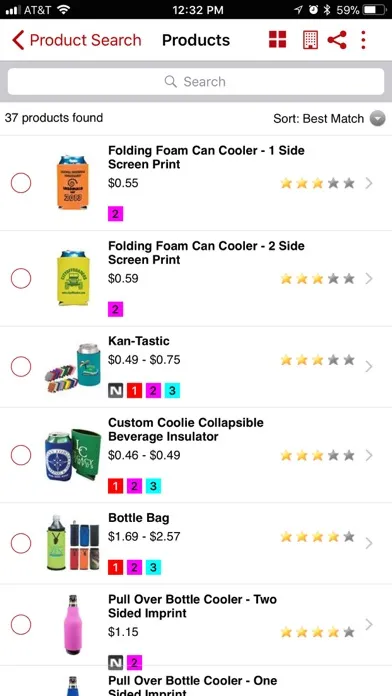Tap cyan 3 swatch under Bottle Bag

pyautogui.click(x=153, y=567)
